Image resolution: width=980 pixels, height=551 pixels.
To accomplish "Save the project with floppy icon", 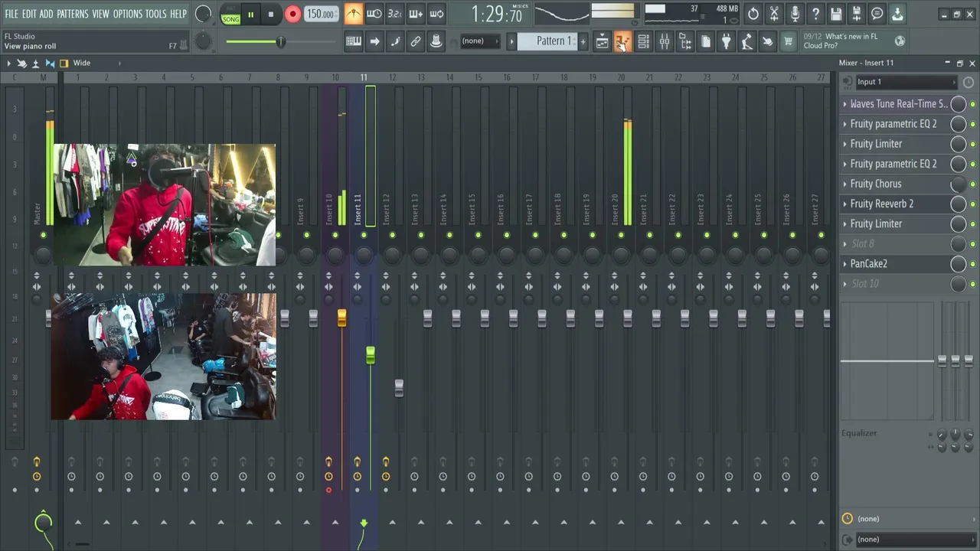I will 836,14.
